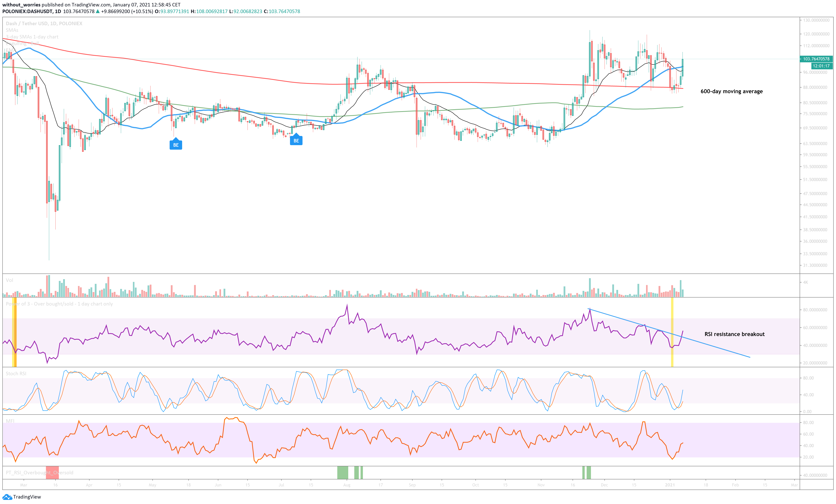Open the TradingView wordmark link at the bottom

[27, 497]
